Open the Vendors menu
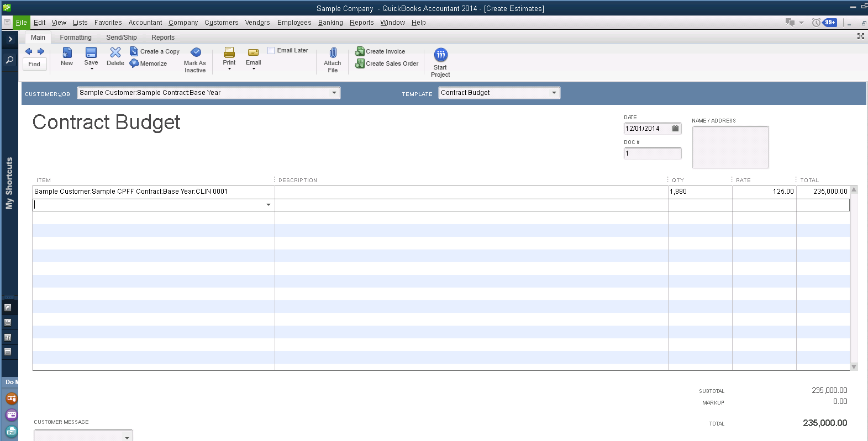 pyautogui.click(x=257, y=23)
